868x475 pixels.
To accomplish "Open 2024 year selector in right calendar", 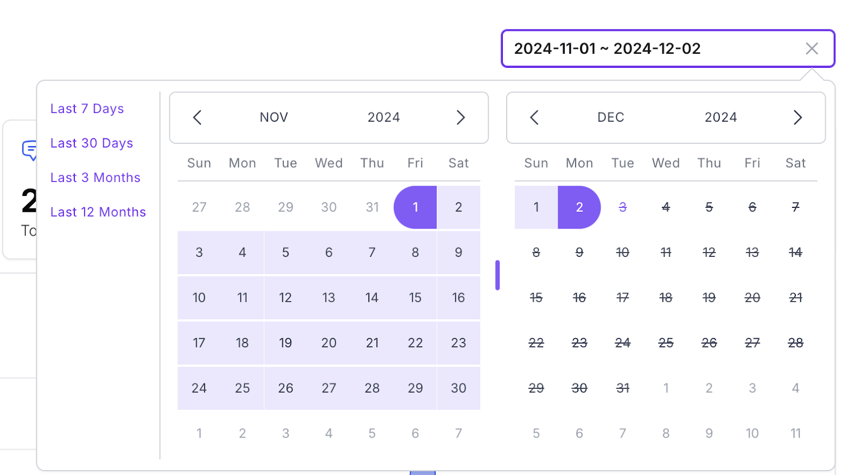I will coord(720,117).
